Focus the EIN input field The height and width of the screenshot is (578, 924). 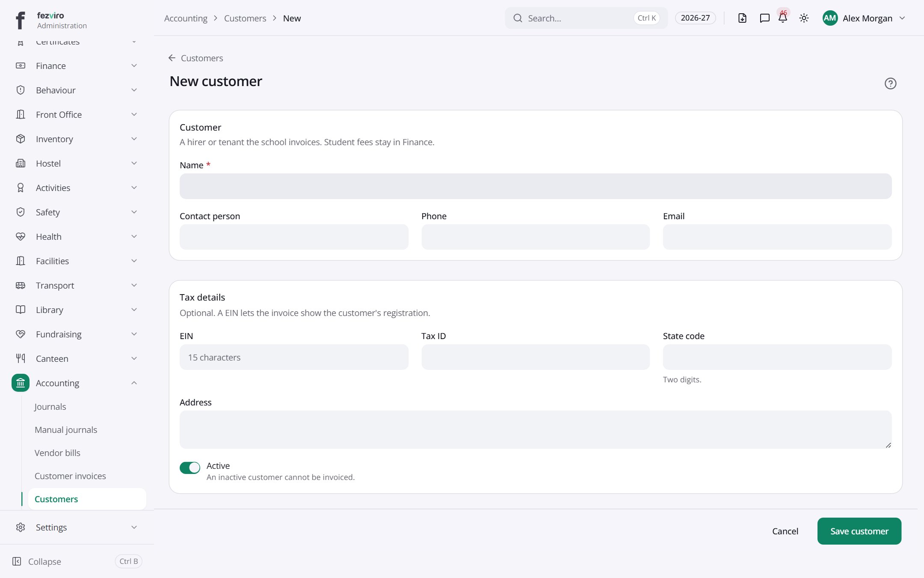294,357
